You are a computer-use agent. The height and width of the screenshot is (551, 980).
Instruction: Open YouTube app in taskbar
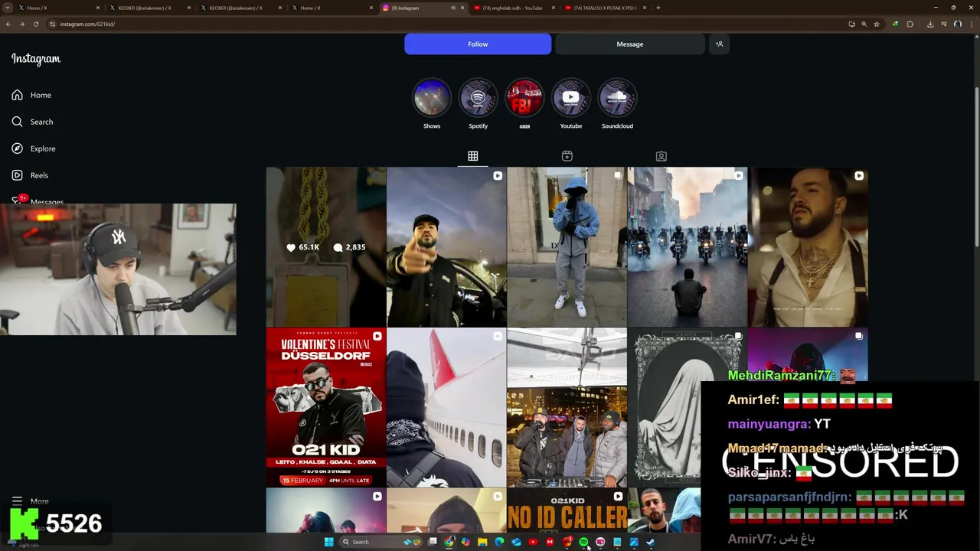click(x=533, y=542)
